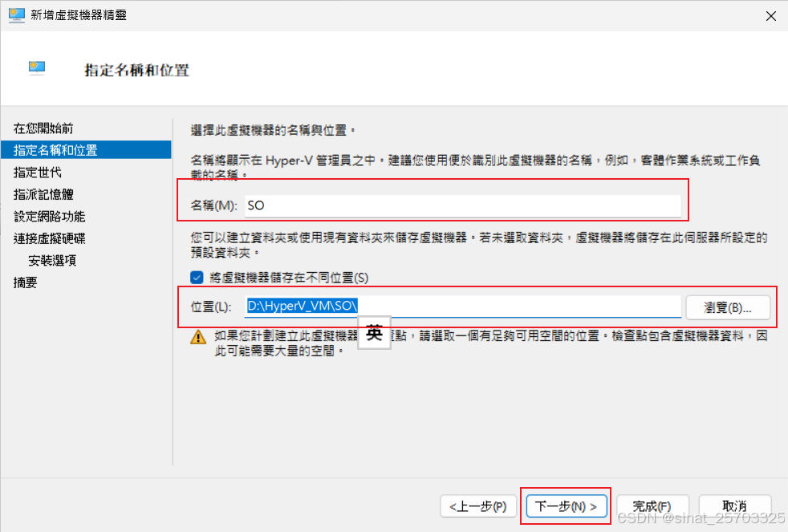
Task: Click 取消 to cancel the wizard
Action: point(735,506)
